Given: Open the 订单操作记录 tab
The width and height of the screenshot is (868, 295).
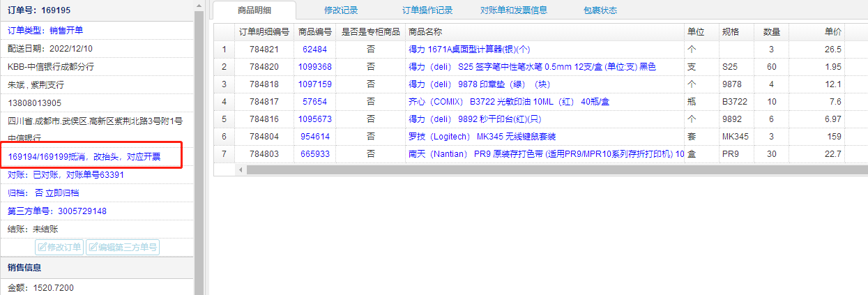Looking at the screenshot, I should (427, 10).
